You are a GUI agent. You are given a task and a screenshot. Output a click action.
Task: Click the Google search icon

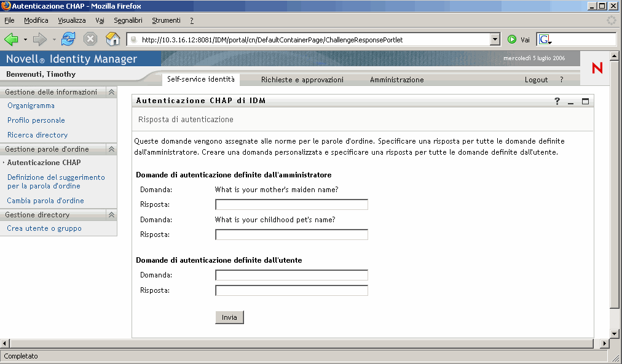pyautogui.click(x=545, y=39)
